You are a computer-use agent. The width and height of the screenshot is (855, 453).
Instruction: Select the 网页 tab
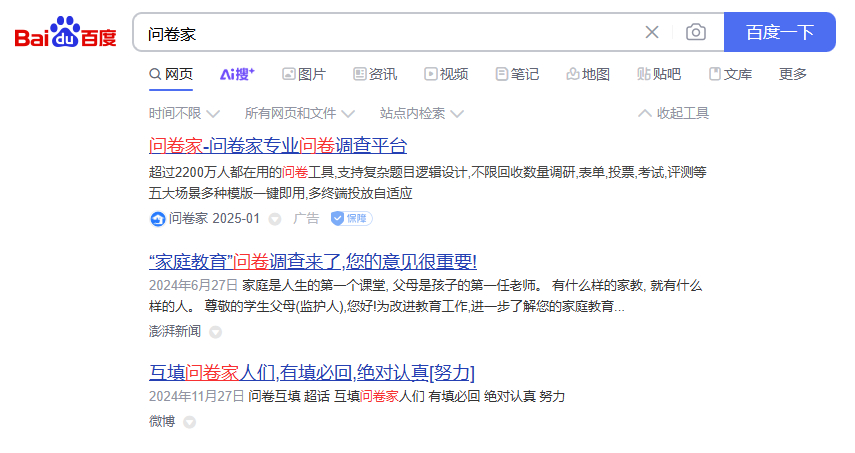tap(171, 74)
